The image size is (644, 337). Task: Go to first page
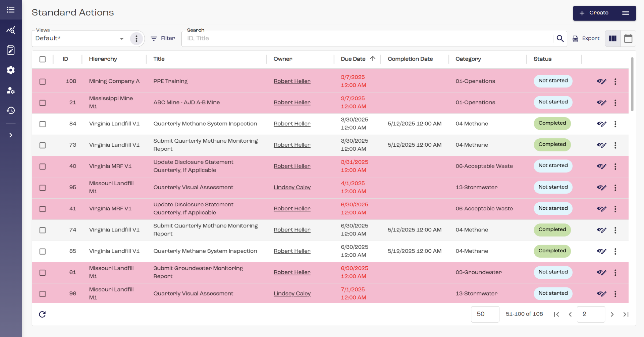[556, 314]
